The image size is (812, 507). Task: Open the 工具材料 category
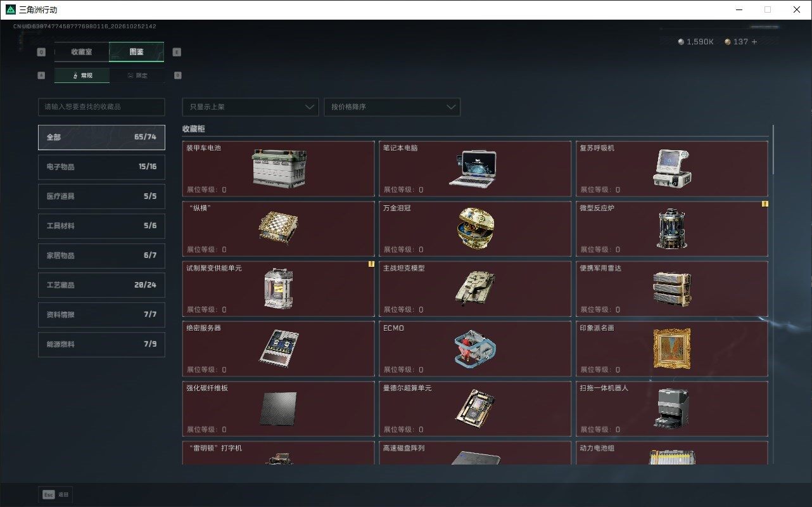(x=101, y=226)
